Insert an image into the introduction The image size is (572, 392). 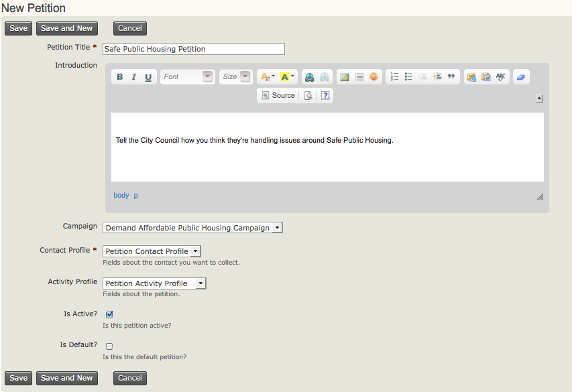(x=345, y=77)
